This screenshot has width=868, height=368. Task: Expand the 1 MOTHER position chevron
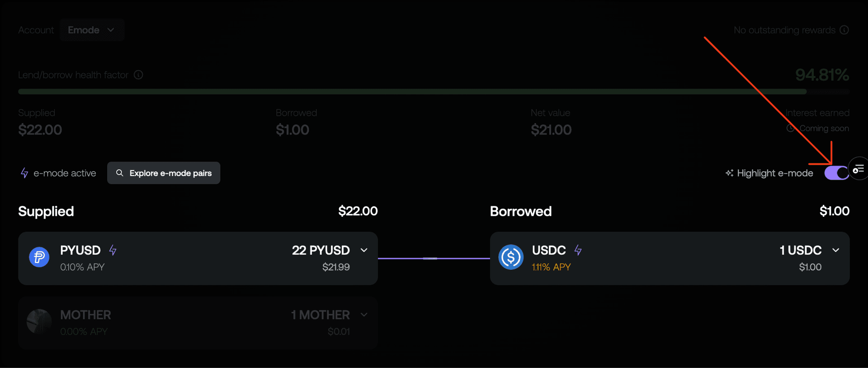click(x=364, y=315)
